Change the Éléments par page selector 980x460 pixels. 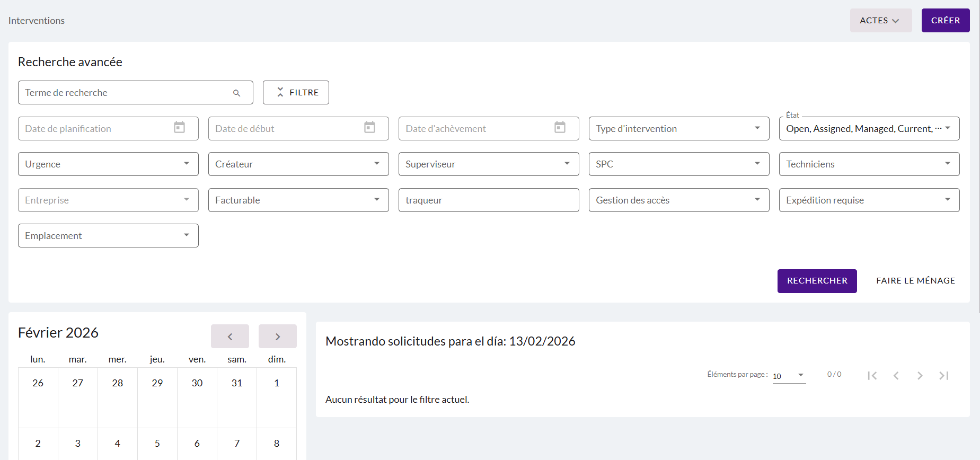coord(789,376)
